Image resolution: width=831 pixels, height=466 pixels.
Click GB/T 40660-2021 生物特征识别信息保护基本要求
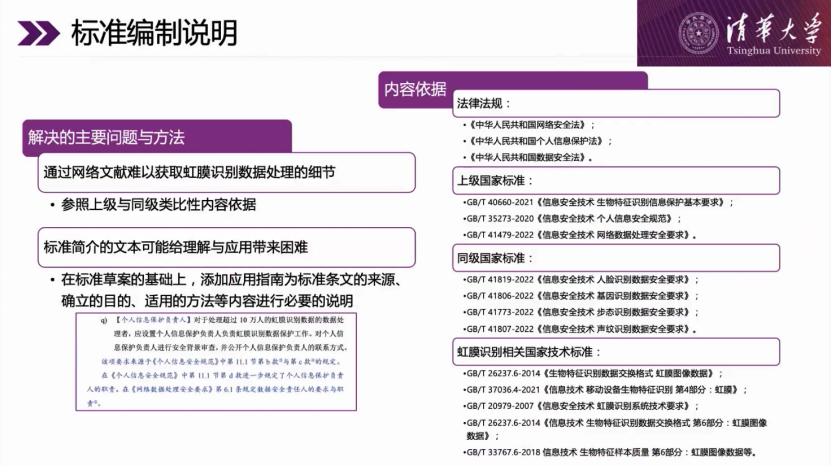click(x=598, y=203)
